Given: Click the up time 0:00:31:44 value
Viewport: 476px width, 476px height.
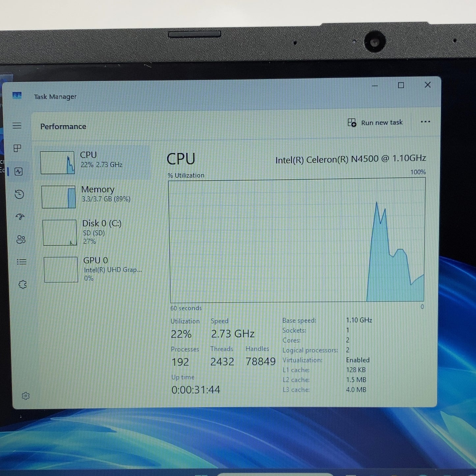Looking at the screenshot, I should tap(196, 390).
